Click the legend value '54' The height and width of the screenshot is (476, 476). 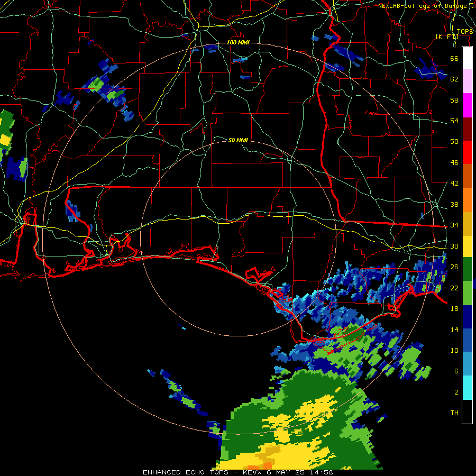(454, 121)
